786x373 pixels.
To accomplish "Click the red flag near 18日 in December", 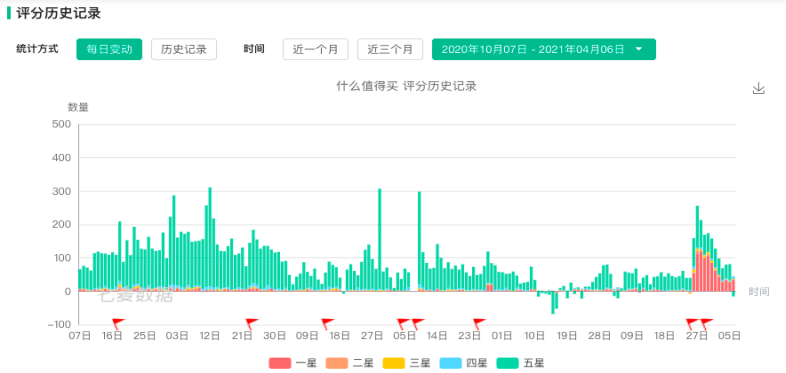I will [x=327, y=323].
